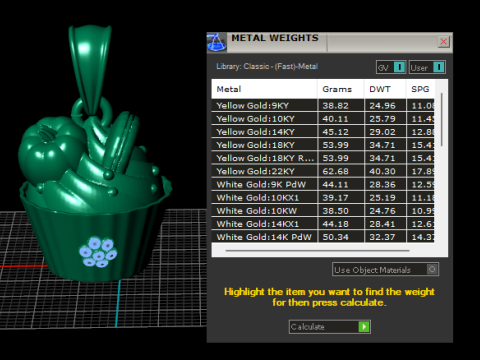Select the Yellow Gold:18KY row
Viewport: 480px width, 360px height.
(323, 145)
